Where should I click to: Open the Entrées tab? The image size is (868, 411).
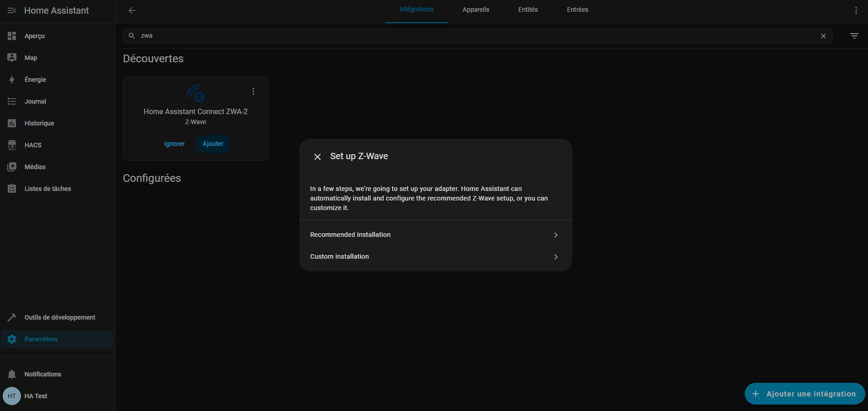click(577, 10)
